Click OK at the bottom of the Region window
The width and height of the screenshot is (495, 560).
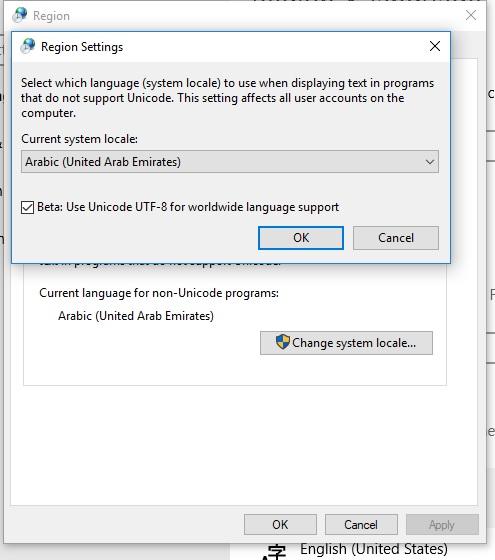click(280, 524)
